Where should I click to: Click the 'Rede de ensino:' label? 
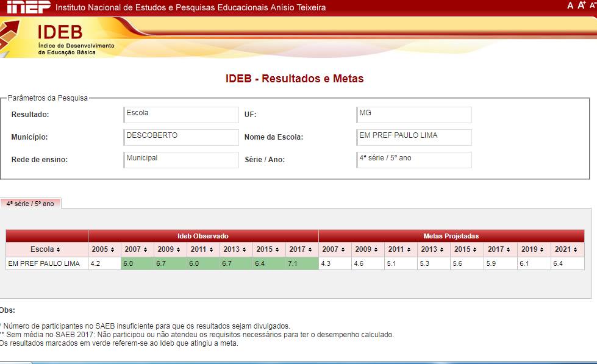[40, 160]
